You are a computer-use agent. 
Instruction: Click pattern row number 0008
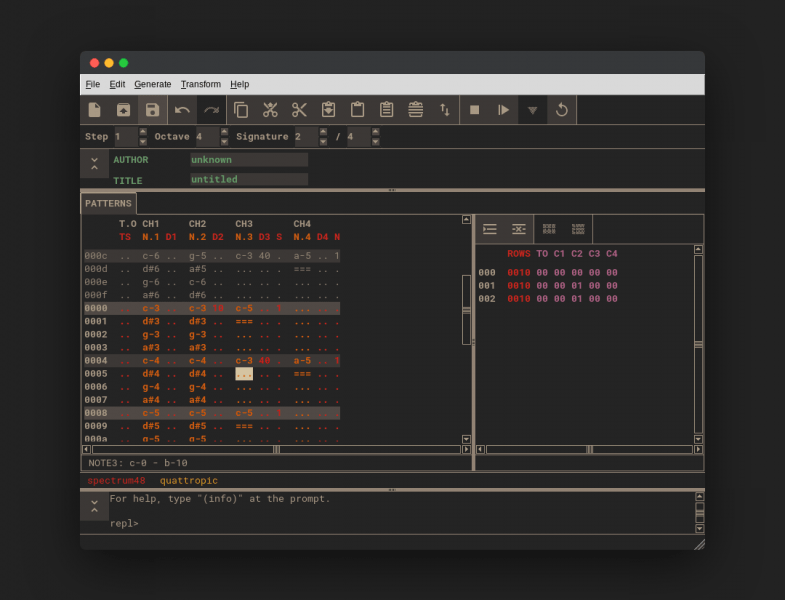(96, 413)
